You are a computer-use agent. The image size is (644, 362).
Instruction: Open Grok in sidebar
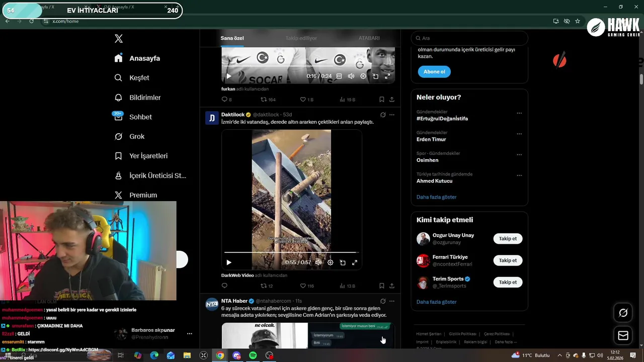(x=129, y=136)
